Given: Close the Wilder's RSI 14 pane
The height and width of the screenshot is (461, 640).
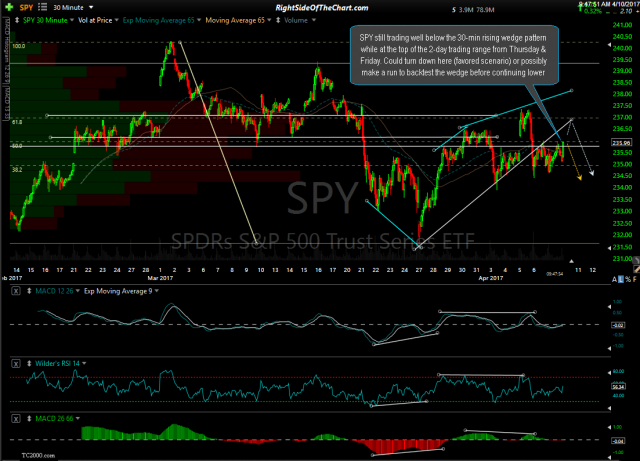Looking at the screenshot, I should click(x=16, y=363).
